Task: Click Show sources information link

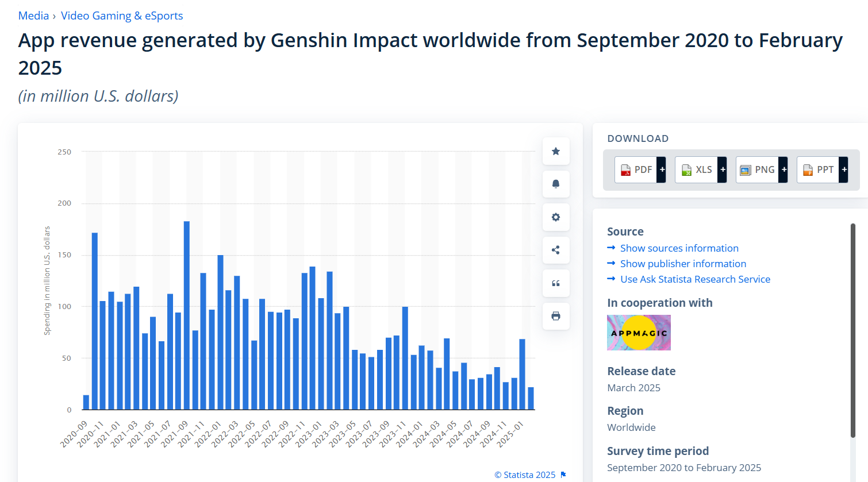Action: point(679,248)
